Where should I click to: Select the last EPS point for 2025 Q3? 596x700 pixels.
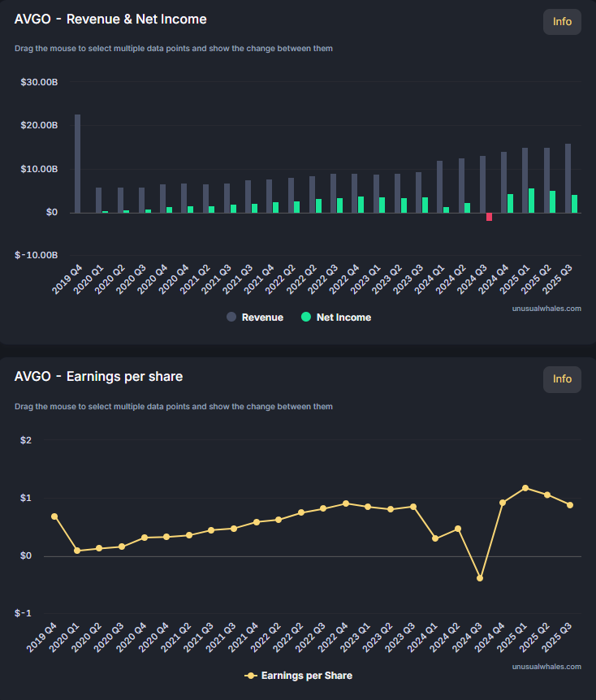570,505
